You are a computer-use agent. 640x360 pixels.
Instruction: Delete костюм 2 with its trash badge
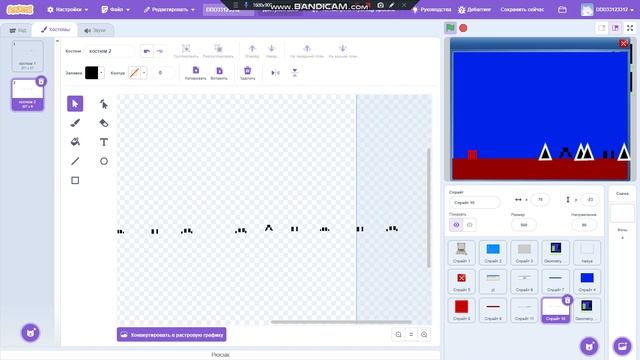coord(41,82)
